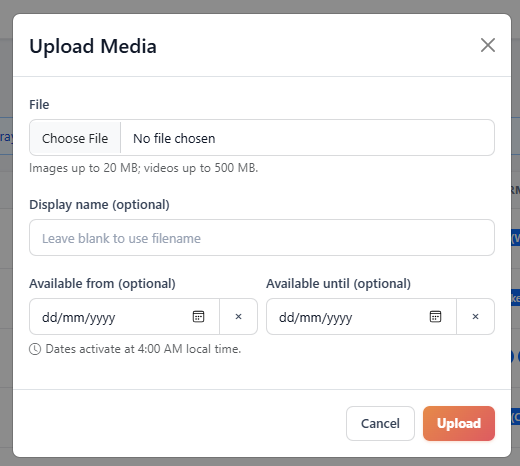Viewport: 520px width, 466px height.
Task: Click 'Images up to 20 MB' hint text
Action: [144, 168]
